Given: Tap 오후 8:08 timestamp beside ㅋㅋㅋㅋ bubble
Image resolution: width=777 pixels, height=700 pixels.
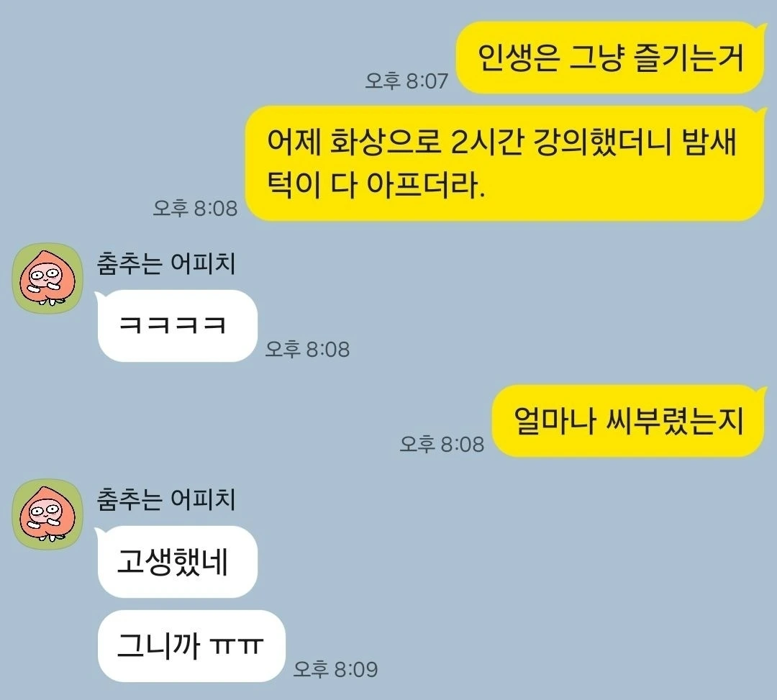Looking at the screenshot, I should coord(308,349).
